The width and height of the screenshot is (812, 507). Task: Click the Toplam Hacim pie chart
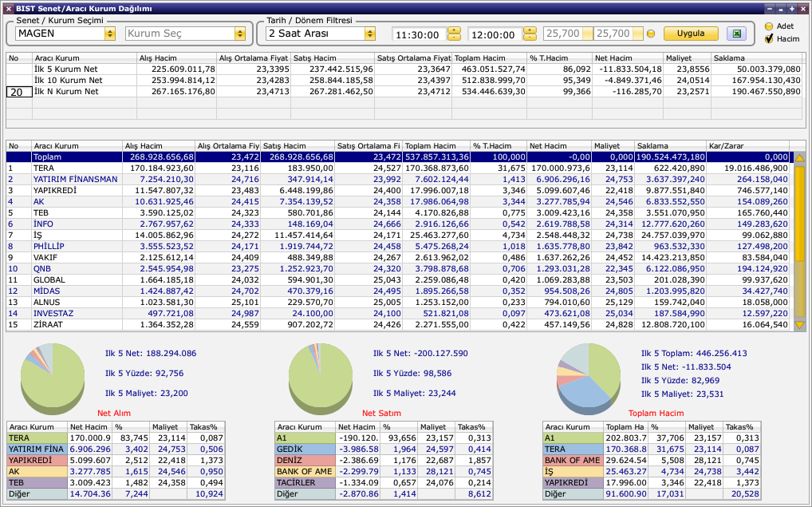coord(589,374)
